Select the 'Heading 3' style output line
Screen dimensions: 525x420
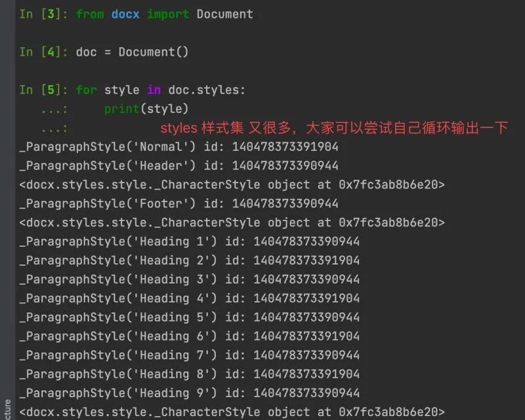click(x=190, y=280)
